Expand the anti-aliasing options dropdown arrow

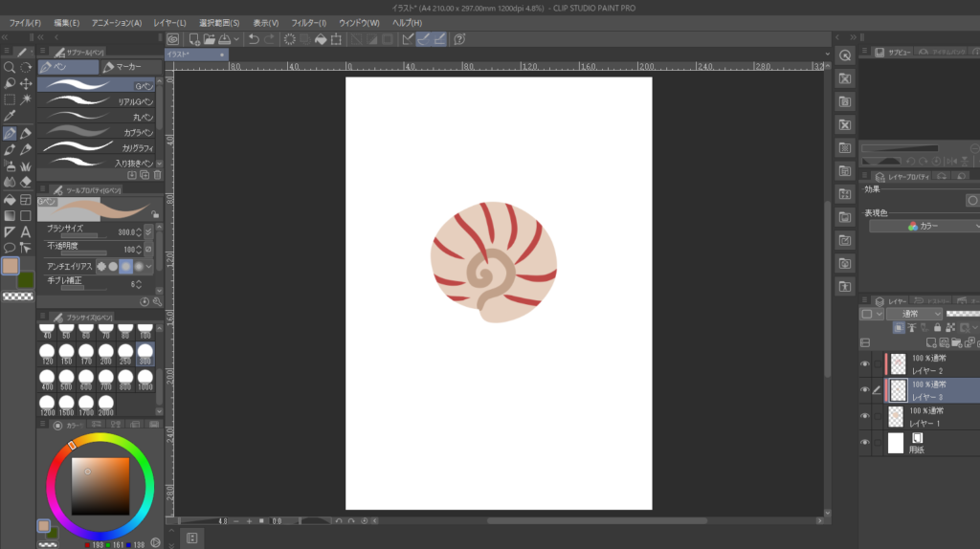(x=148, y=266)
